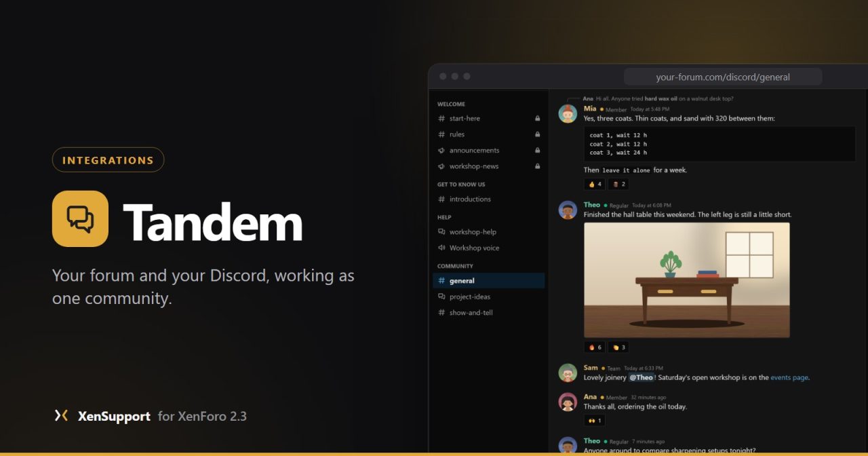This screenshot has height=456, width=868.
Task: Toggle the reaction with count 1 on Ana's message
Action: tap(595, 421)
